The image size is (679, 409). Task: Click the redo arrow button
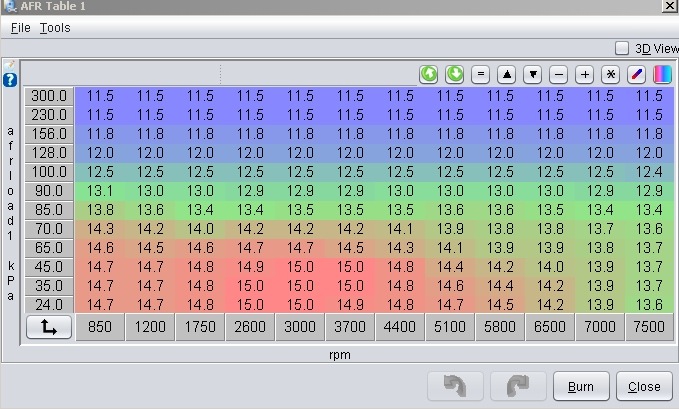(518, 386)
